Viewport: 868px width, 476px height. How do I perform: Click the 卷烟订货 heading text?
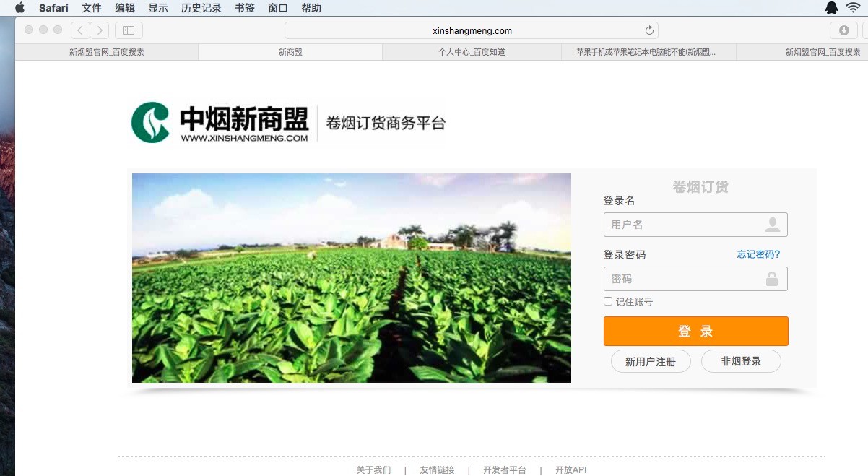pos(700,187)
